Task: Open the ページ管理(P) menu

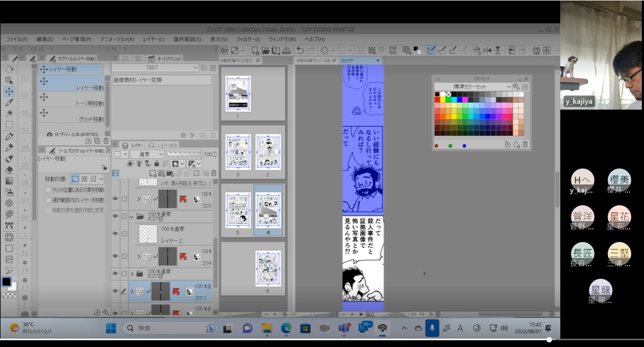Action: 77,39
